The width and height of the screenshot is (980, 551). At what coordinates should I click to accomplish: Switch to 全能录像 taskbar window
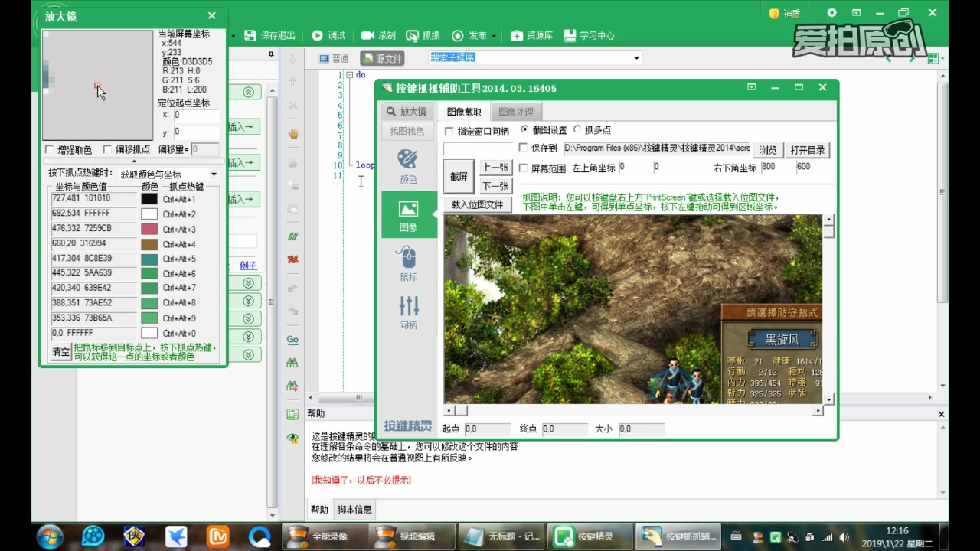[325, 536]
